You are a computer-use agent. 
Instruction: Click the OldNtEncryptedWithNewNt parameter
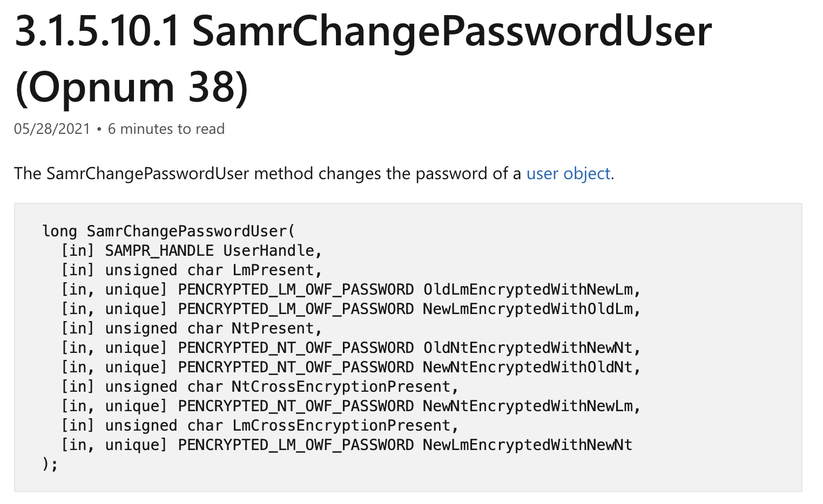(528, 348)
